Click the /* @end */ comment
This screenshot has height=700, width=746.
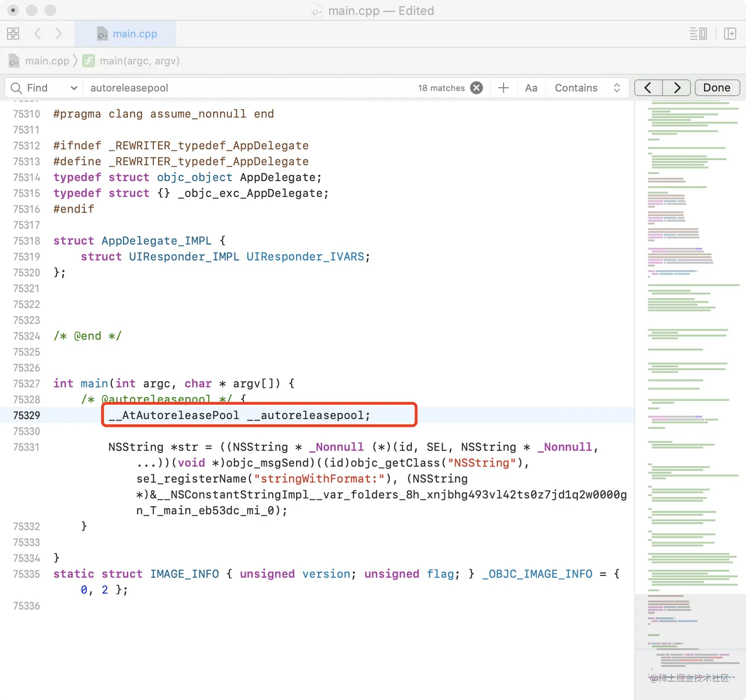[87, 336]
